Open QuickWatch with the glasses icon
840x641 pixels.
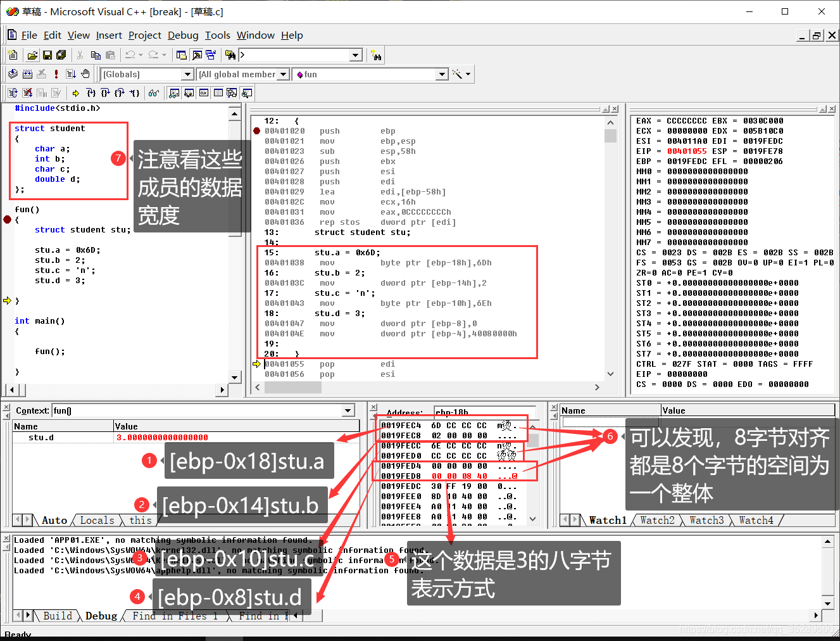153,93
